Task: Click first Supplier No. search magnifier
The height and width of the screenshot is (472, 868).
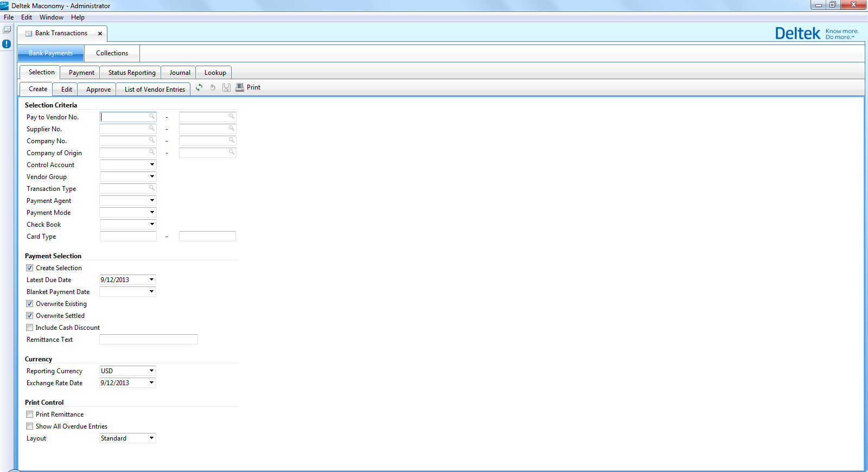Action: coord(152,128)
